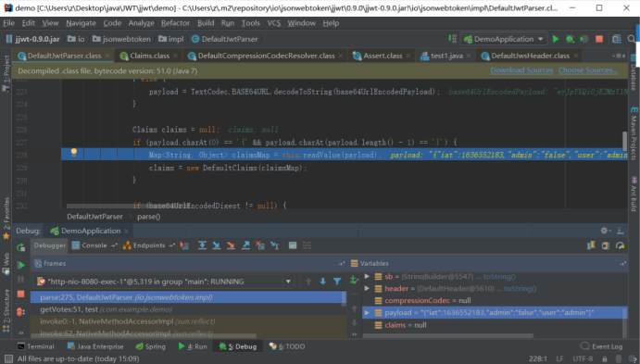Resume program in the debugger sidebar
Screen dimensions: 640x364
(20, 265)
